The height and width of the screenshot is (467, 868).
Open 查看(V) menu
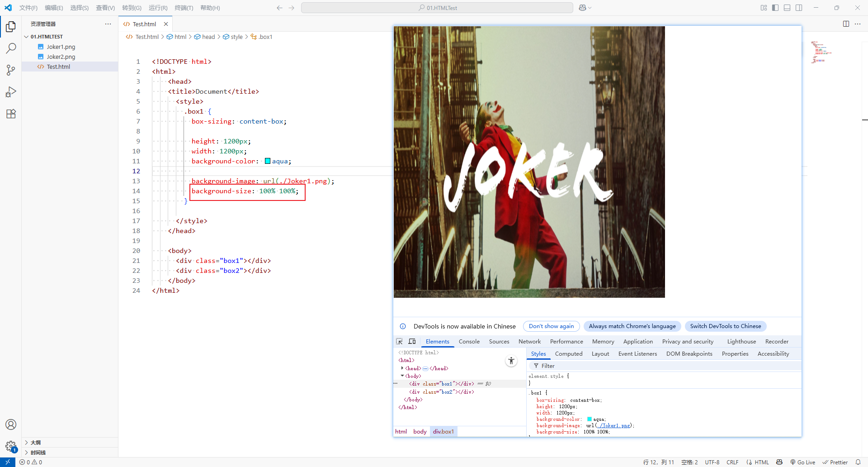[105, 8]
